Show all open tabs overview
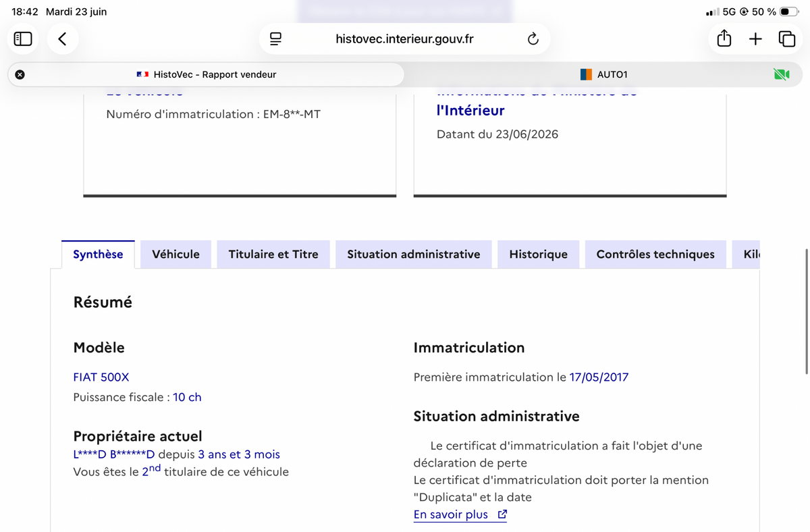This screenshot has height=532, width=810. click(x=786, y=39)
